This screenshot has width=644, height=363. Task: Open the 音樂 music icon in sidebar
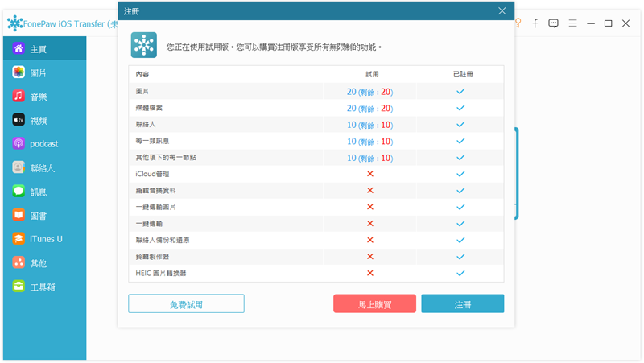(x=19, y=96)
